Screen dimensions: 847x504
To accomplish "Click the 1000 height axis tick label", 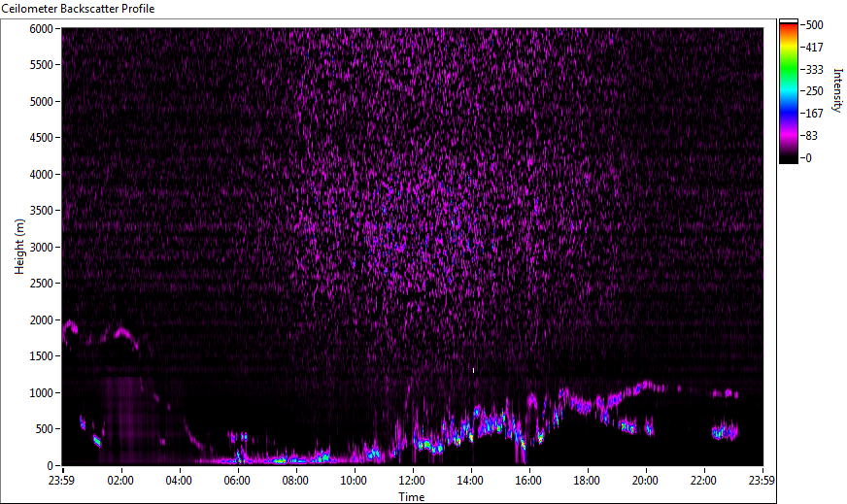I will pyautogui.click(x=42, y=393).
